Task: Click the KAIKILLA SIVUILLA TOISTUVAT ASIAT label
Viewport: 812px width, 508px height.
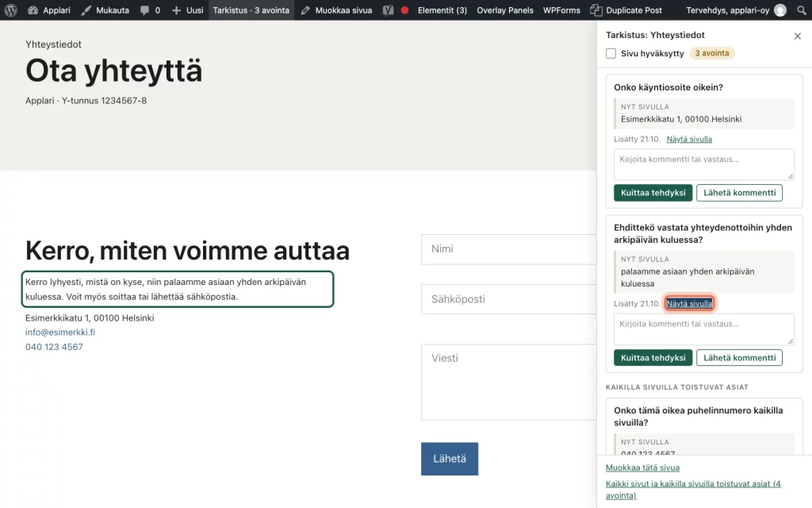Action: [677, 387]
